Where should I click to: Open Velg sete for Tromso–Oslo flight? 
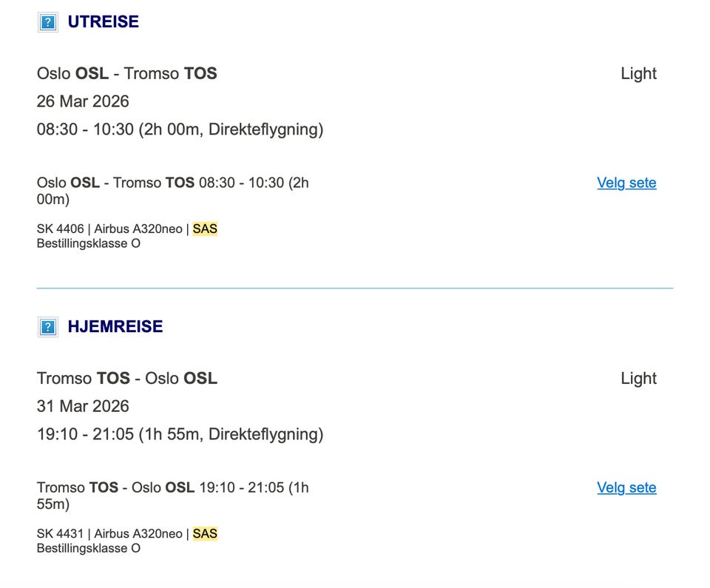[x=626, y=487]
